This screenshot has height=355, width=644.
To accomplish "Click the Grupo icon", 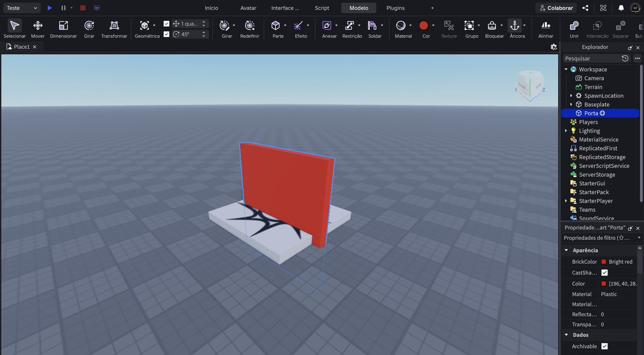I will coord(469,26).
